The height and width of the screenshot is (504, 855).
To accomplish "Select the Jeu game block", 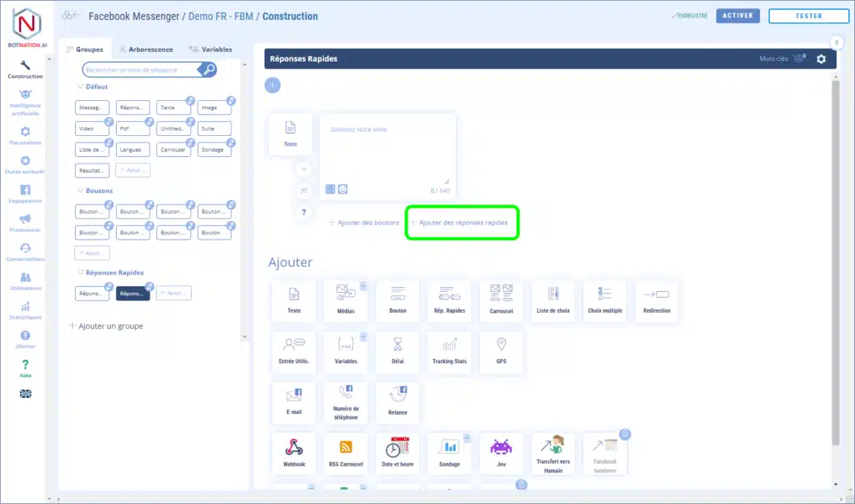I will point(501,451).
